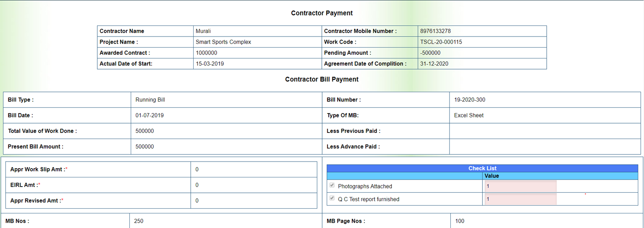Click the empty Less Advance Paid value cell

545,147
